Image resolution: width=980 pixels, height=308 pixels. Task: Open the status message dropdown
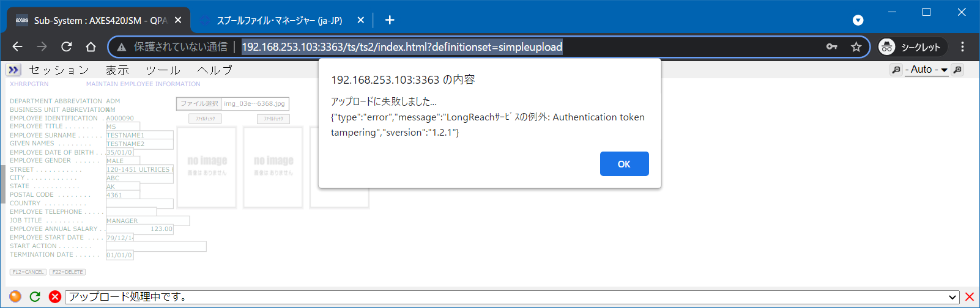(952, 297)
